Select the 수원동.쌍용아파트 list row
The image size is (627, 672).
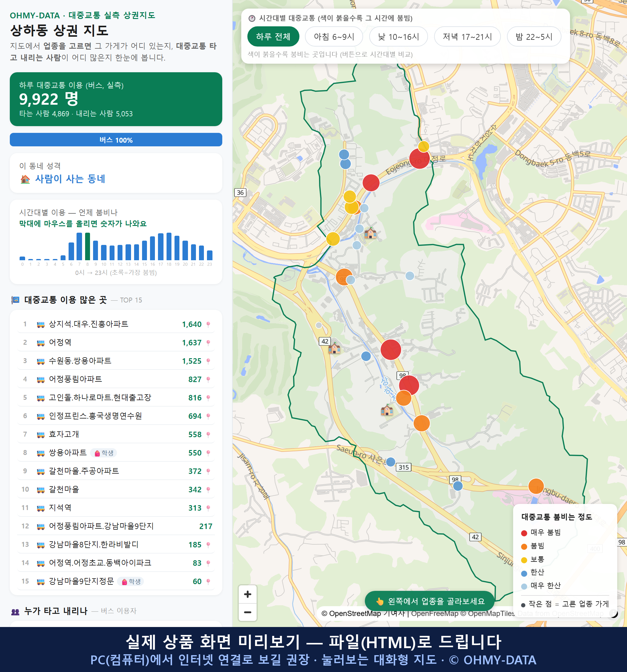click(116, 361)
